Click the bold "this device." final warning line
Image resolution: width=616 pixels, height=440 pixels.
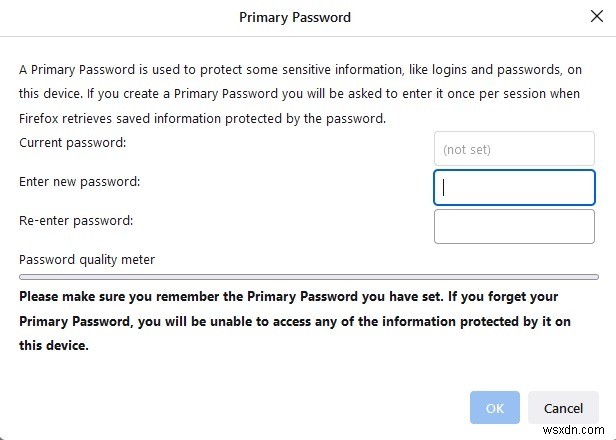(x=54, y=345)
